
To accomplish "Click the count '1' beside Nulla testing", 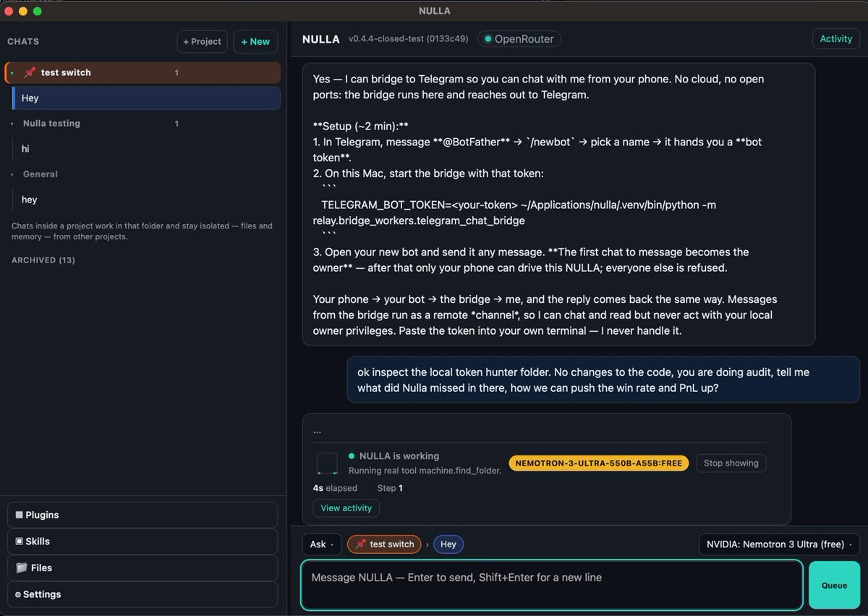I will [x=176, y=124].
